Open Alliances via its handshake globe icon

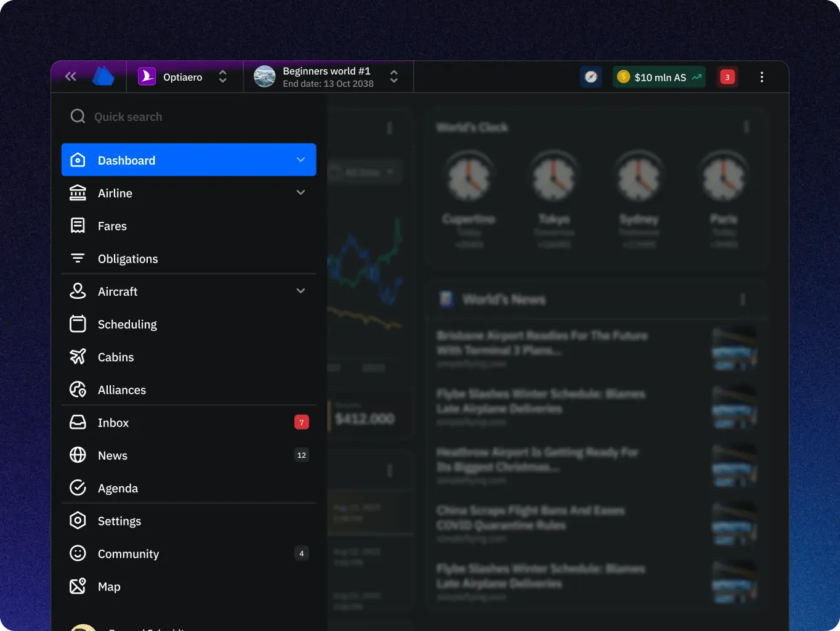78,389
